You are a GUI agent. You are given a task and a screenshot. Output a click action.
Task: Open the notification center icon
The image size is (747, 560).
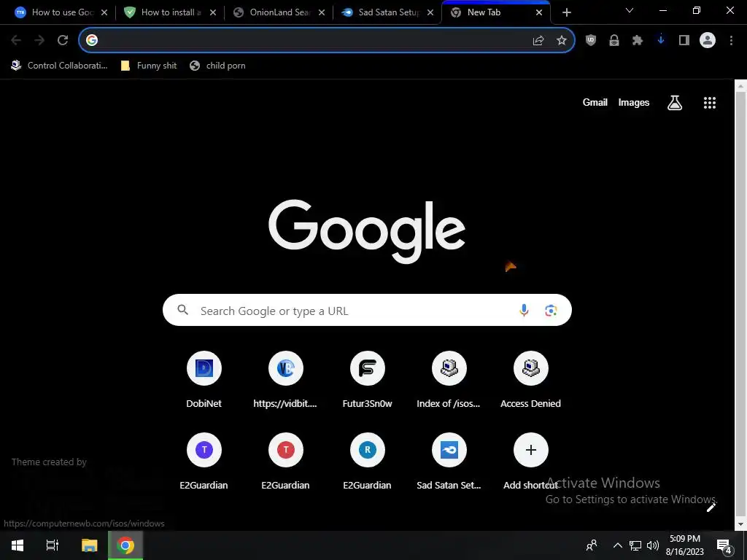(x=724, y=545)
